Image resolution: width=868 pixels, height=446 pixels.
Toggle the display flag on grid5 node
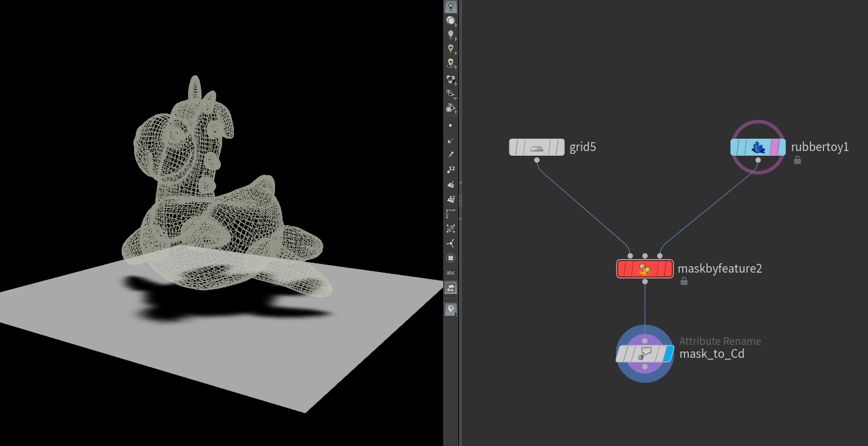(x=560, y=147)
